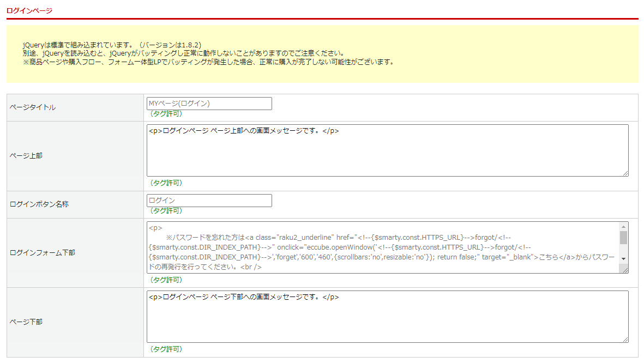
Task: Focus the ページ上部 message textarea
Action: pos(387,150)
